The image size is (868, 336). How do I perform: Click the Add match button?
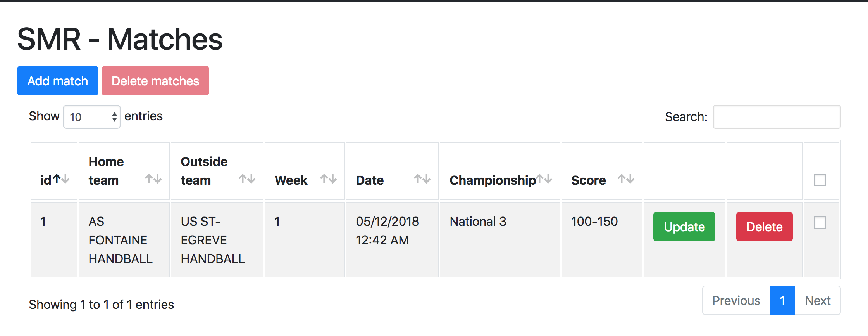click(x=58, y=81)
